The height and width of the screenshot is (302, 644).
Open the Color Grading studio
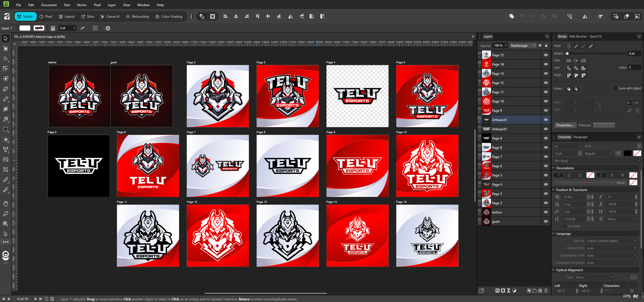point(169,17)
